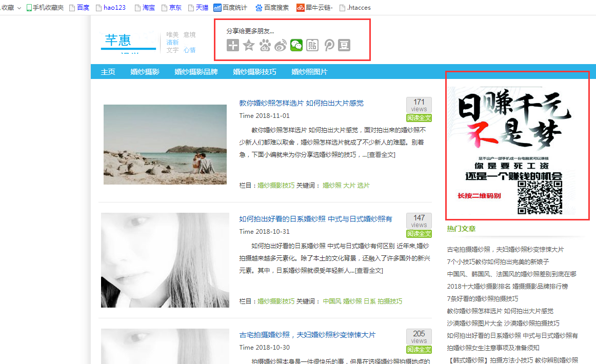Open 手机收藏夹 bookmark folder
Image resolution: width=596 pixels, height=364 pixels.
tap(45, 8)
